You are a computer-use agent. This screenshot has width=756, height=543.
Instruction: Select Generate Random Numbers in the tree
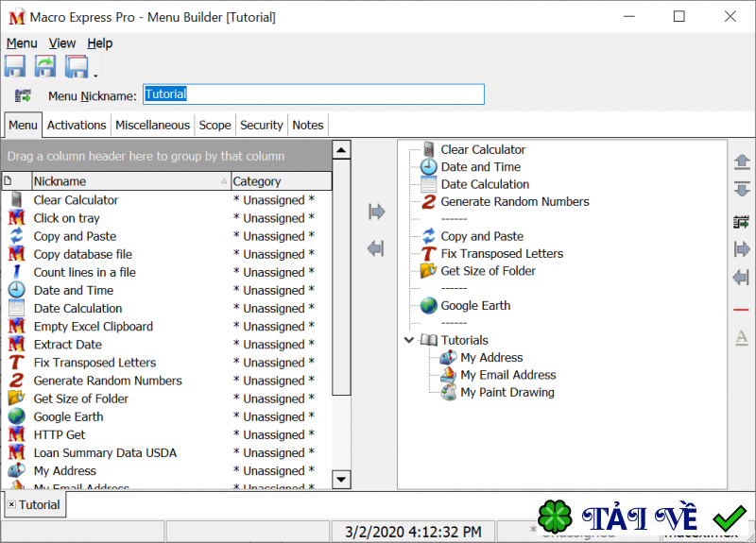click(x=515, y=201)
